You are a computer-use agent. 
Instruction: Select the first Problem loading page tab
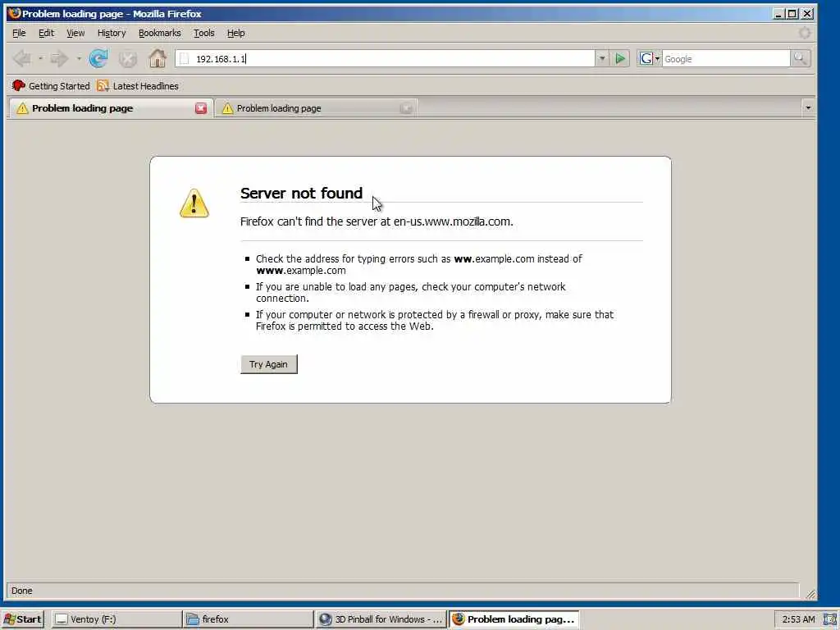[x=111, y=108]
